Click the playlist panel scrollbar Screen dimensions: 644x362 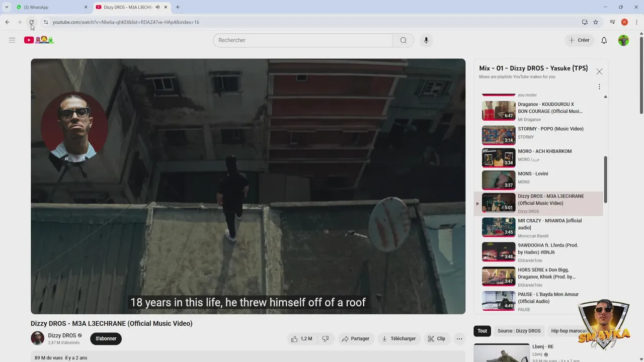point(605,179)
